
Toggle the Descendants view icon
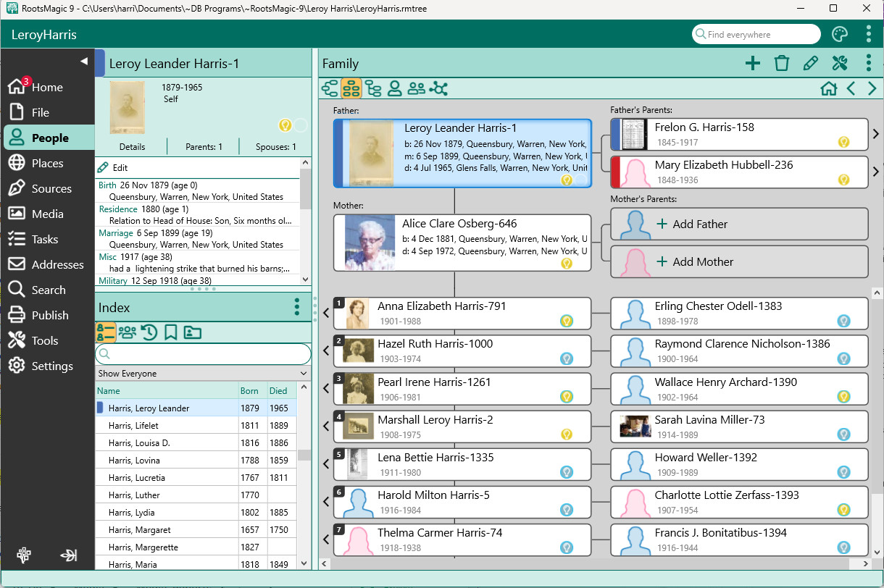click(373, 88)
